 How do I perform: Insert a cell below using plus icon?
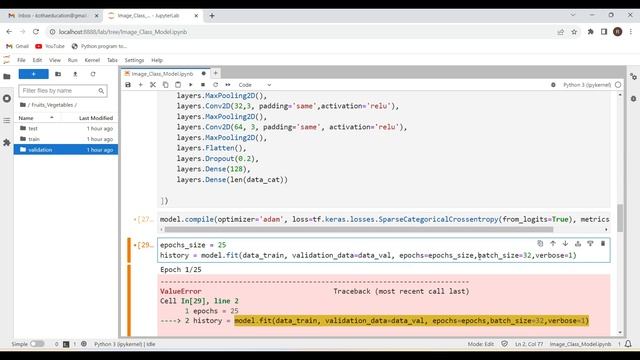[140, 85]
